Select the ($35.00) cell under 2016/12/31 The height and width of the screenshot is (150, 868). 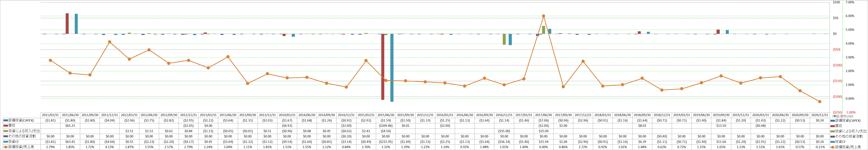tap(504, 131)
